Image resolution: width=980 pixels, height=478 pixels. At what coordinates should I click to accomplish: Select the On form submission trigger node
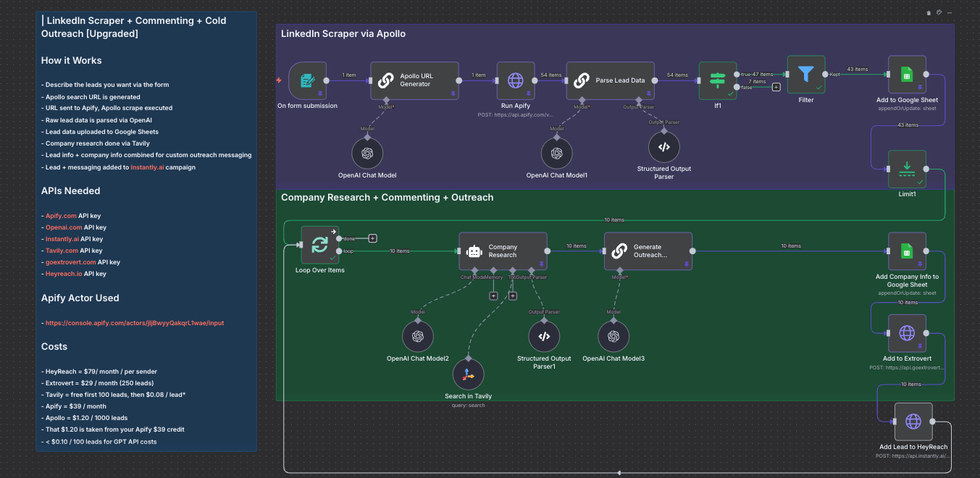pyautogui.click(x=307, y=80)
